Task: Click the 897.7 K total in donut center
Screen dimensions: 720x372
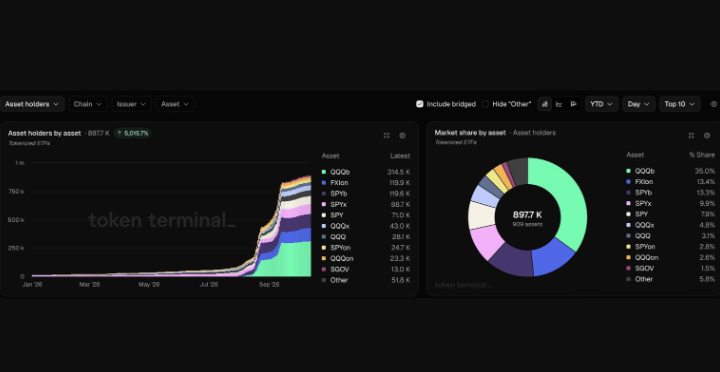Action: [527, 215]
